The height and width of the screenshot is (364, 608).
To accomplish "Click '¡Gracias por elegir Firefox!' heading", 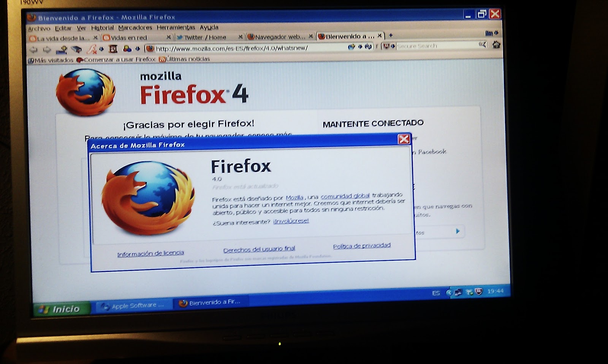I will (188, 124).
